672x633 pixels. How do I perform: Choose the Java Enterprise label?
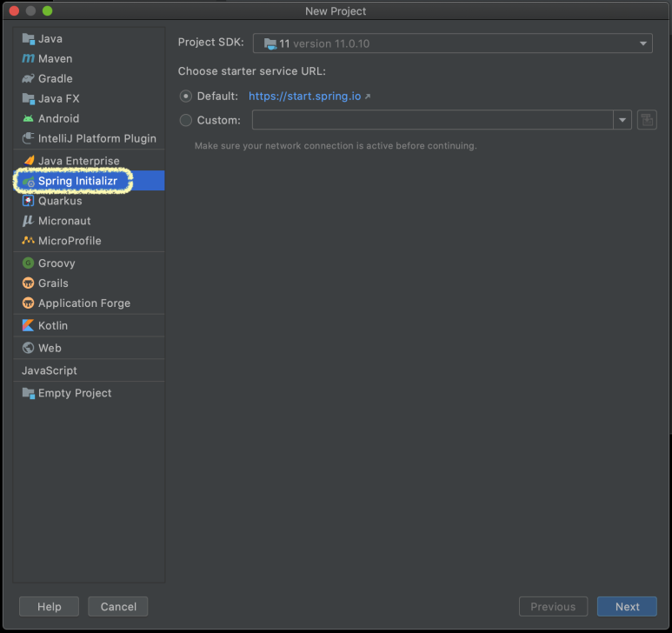coord(79,161)
